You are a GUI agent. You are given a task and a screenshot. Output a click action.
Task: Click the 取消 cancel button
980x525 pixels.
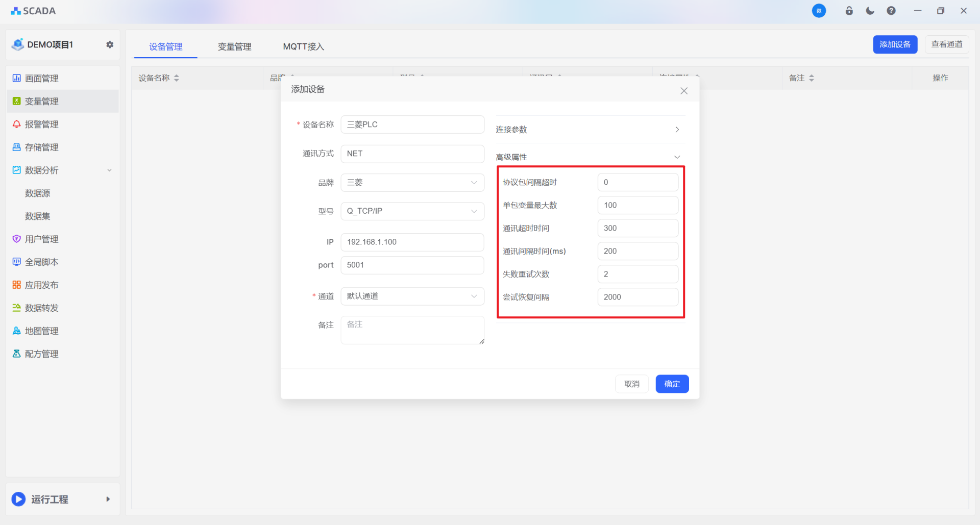pyautogui.click(x=631, y=384)
